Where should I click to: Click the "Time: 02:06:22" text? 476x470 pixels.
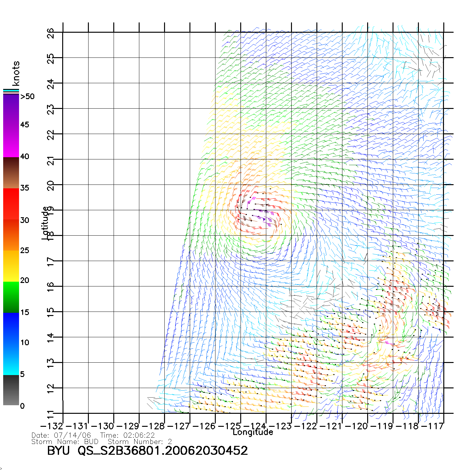pos(127,435)
